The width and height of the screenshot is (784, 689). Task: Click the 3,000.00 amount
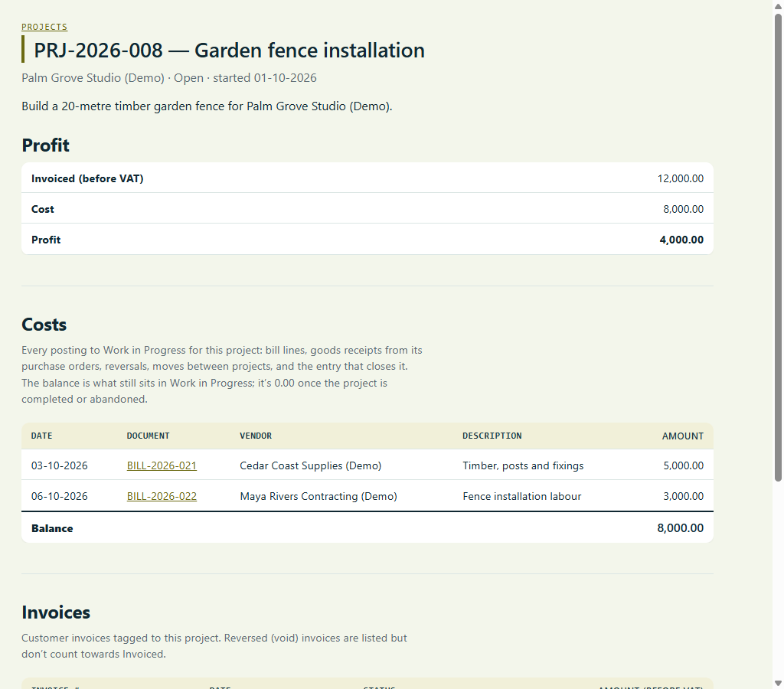(683, 496)
